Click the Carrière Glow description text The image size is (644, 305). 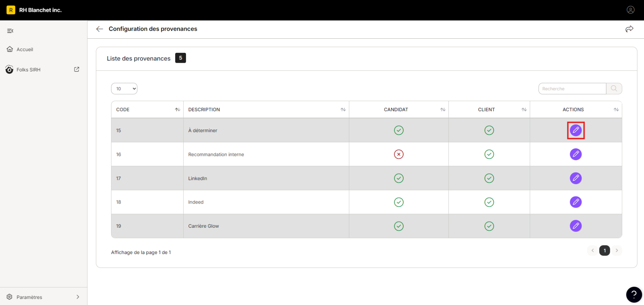[204, 226]
